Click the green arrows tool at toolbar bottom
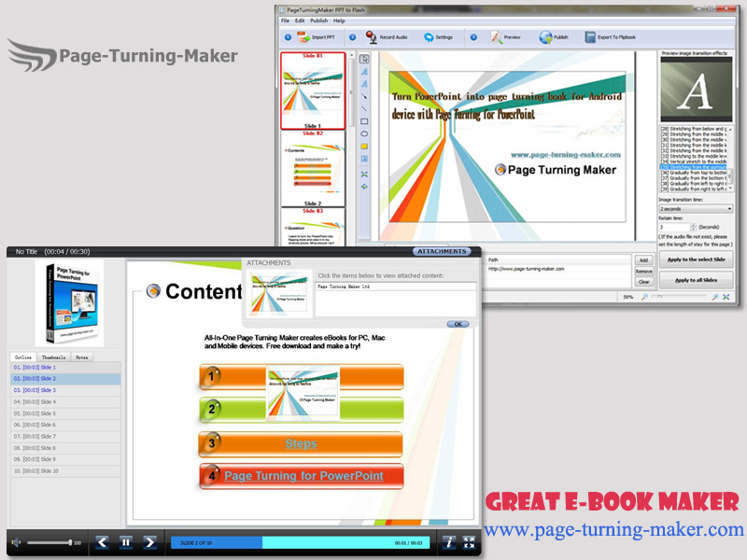 (364, 187)
